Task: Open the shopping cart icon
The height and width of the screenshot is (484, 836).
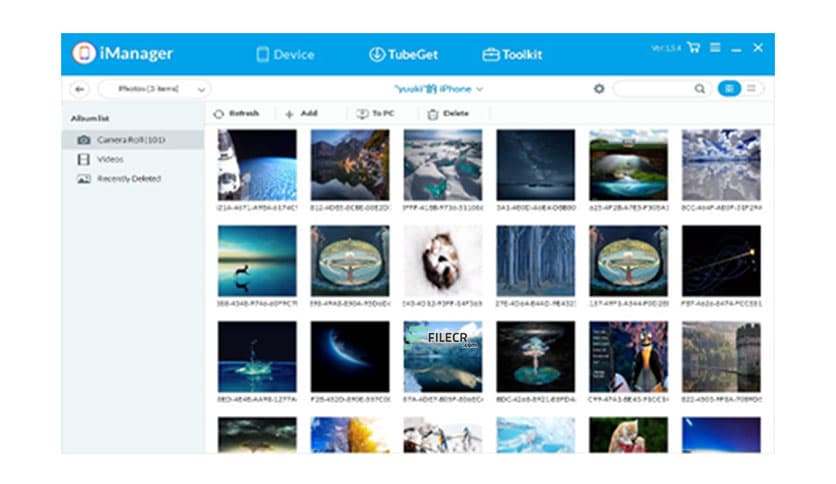Action: tap(693, 47)
